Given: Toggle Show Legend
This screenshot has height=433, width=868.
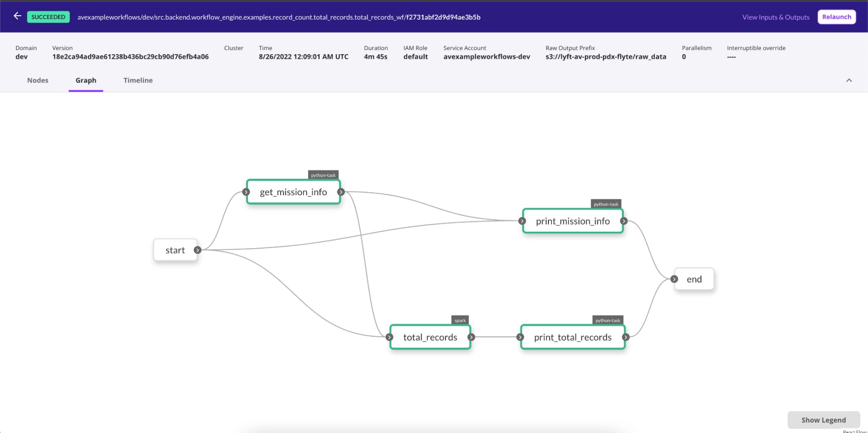Looking at the screenshot, I should [823, 420].
